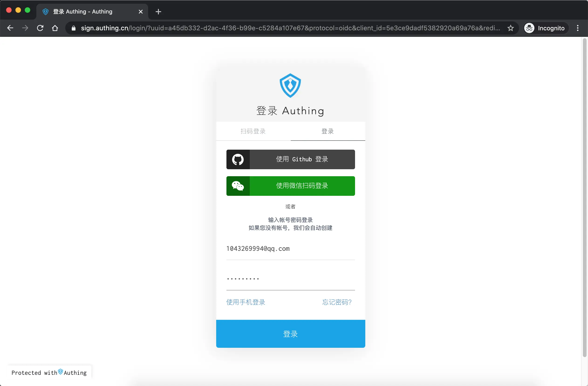Open 使用手机登录 link
588x386 pixels.
(x=246, y=302)
